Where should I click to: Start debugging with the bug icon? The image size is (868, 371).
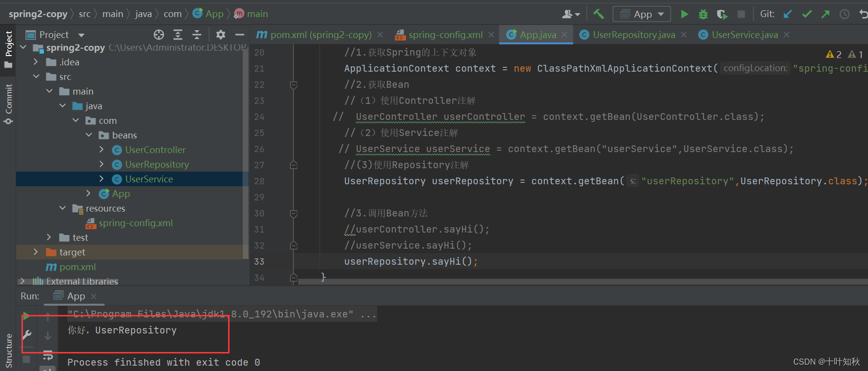(703, 14)
